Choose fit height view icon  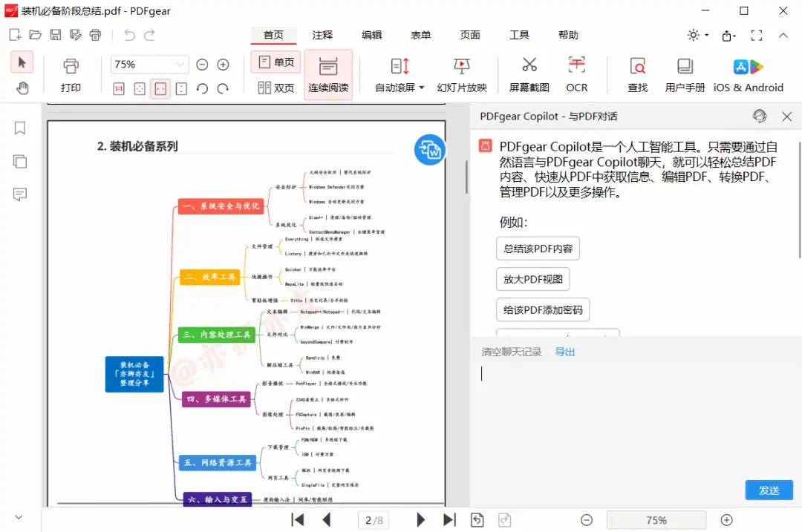point(181,89)
